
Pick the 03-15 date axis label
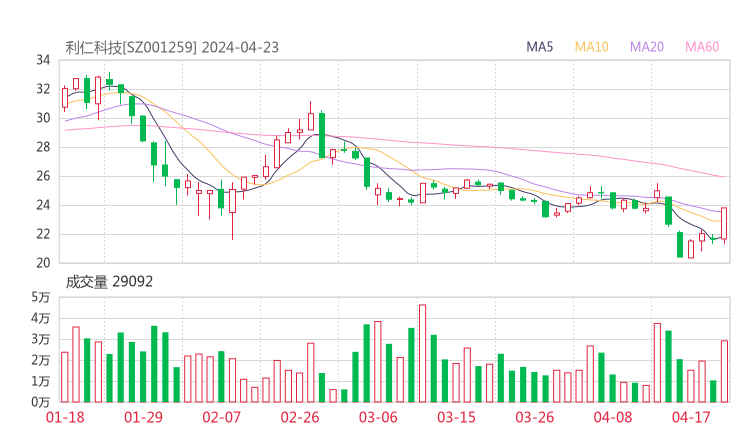tap(456, 417)
